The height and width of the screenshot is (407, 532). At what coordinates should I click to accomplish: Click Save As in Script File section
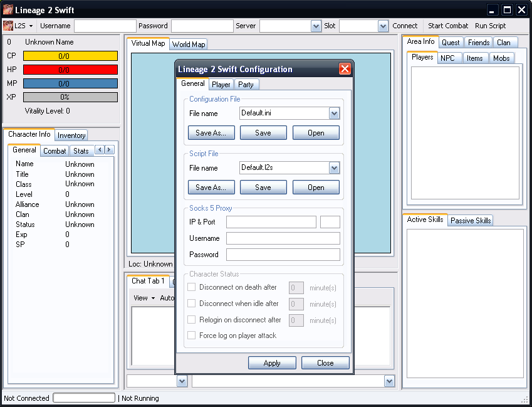point(211,188)
